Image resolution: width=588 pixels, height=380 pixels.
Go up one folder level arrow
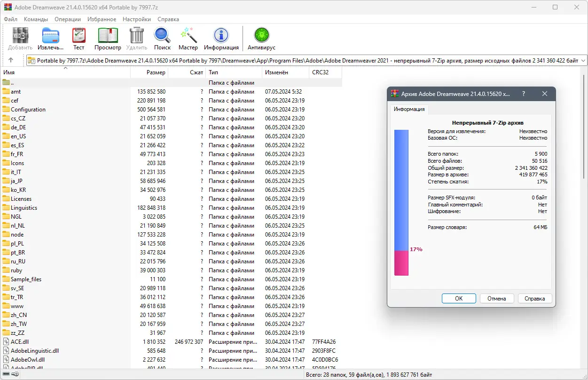pyautogui.click(x=11, y=60)
